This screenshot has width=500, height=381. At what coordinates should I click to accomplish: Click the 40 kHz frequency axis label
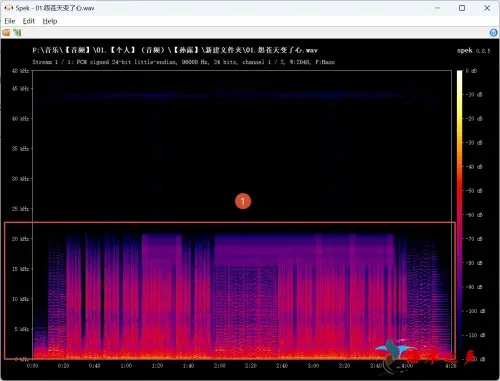coord(20,118)
